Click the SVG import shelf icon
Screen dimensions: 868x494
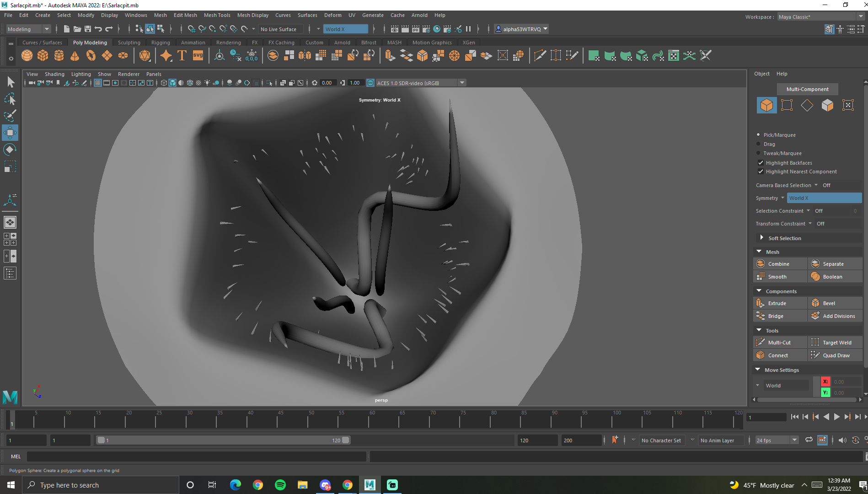tap(198, 56)
